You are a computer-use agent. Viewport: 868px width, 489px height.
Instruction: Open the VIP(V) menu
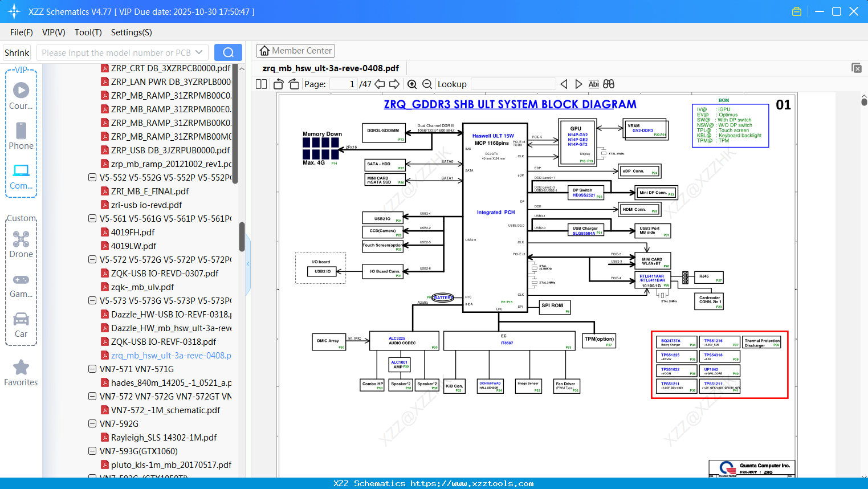point(54,32)
